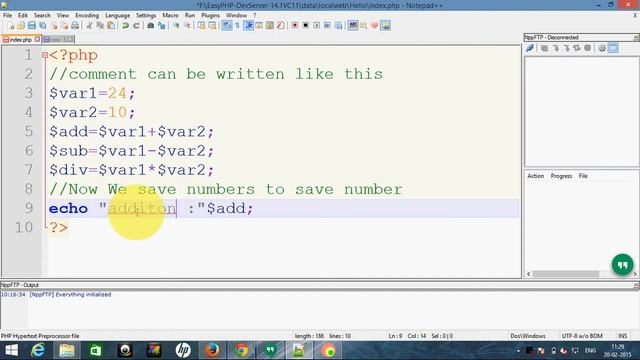Click the green quote floating button
This screenshot has height=360, width=640.
click(x=622, y=265)
